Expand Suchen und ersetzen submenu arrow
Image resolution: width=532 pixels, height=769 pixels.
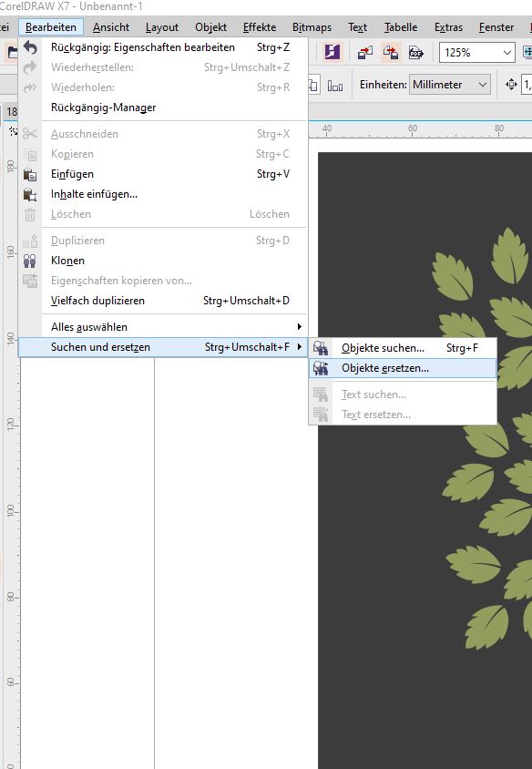(299, 347)
